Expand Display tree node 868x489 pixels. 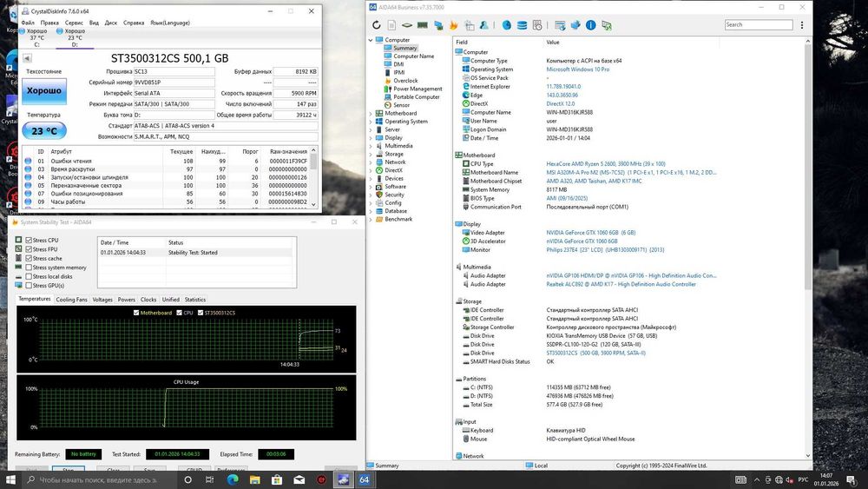click(x=371, y=137)
